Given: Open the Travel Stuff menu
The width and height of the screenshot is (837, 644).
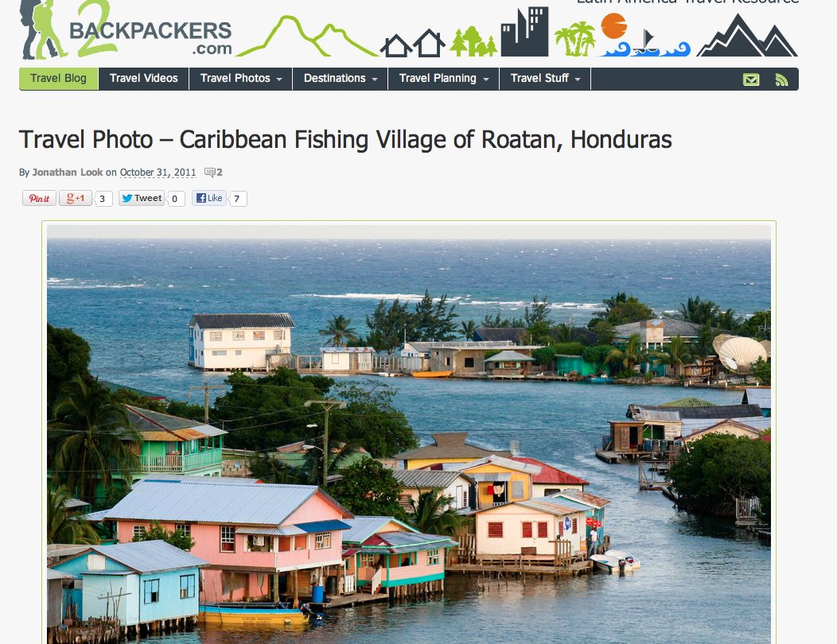Looking at the screenshot, I should [x=545, y=79].
